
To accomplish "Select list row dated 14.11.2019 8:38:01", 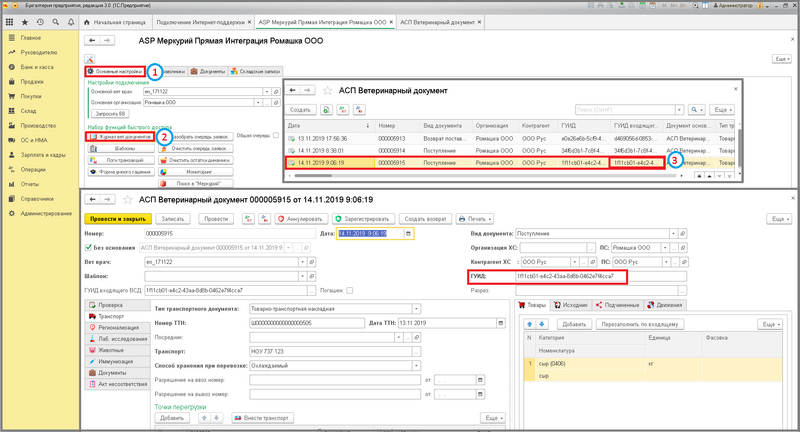I will [510, 150].
